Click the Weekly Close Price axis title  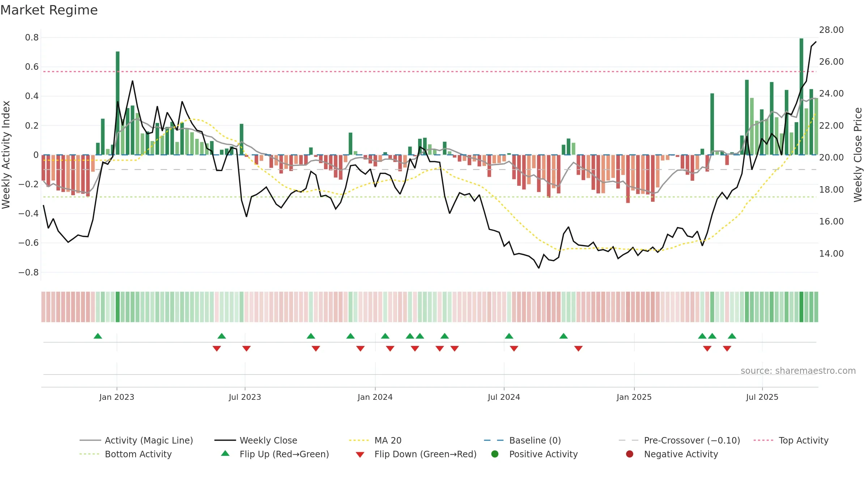coord(858,155)
